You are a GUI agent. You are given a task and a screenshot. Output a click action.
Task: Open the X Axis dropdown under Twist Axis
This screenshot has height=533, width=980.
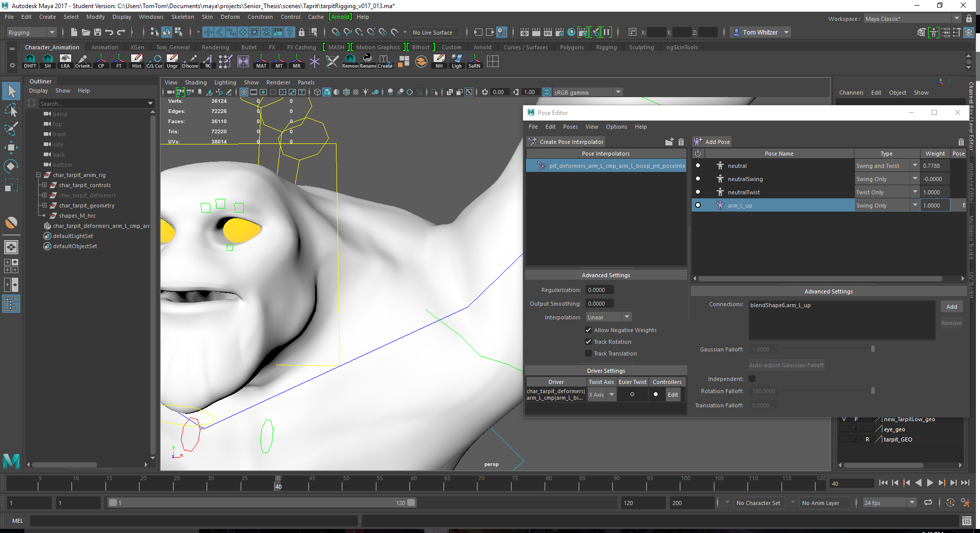[x=611, y=394]
